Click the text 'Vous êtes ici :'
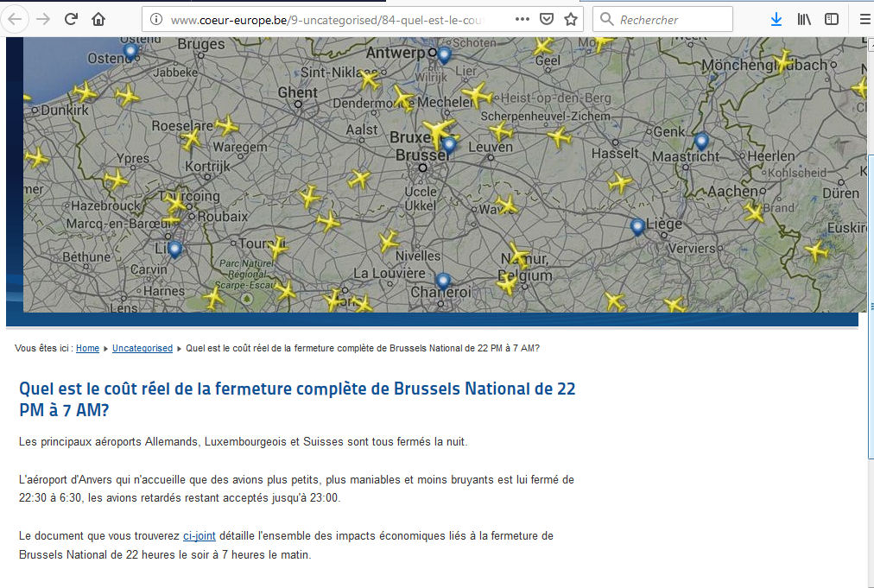The height and width of the screenshot is (588, 874). click(x=44, y=348)
